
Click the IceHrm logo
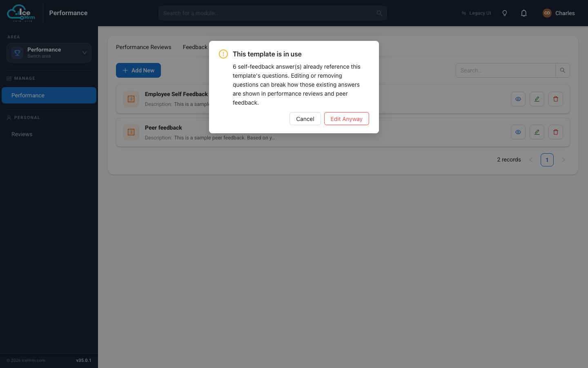(21, 13)
